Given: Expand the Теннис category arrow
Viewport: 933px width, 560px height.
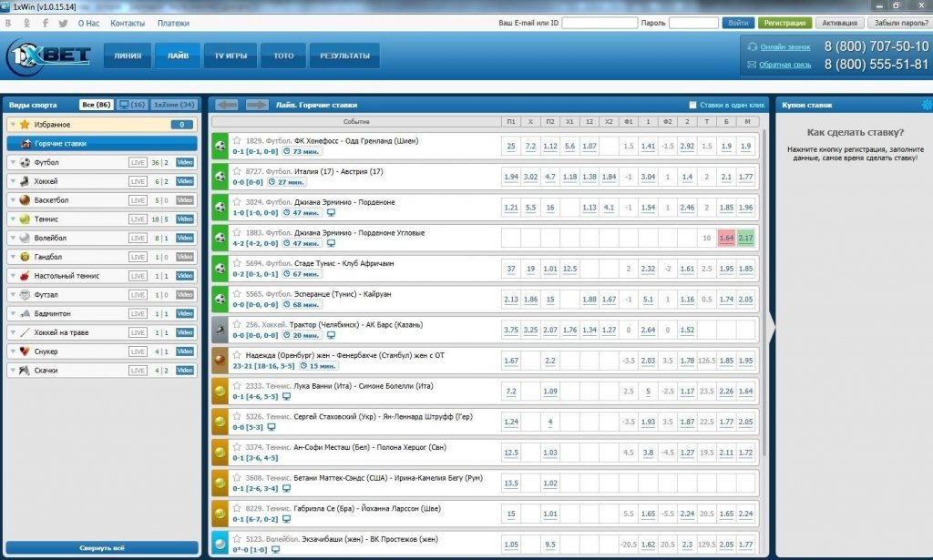Looking at the screenshot, I should (13, 219).
